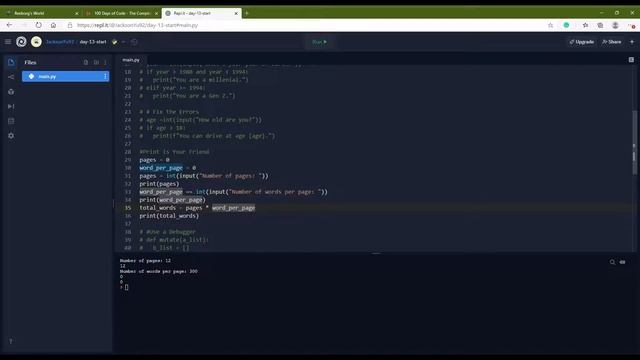Open the user avatar in Repl.it header

click(x=36, y=42)
